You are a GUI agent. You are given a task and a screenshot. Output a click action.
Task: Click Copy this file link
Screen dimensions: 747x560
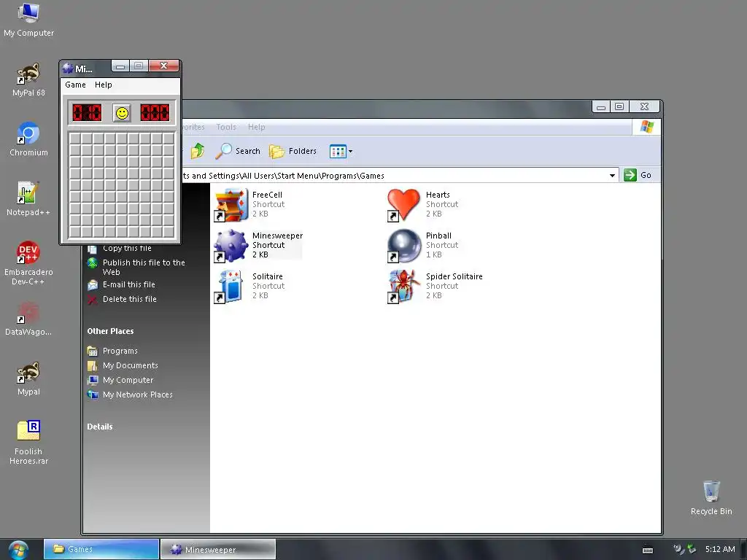pos(127,248)
